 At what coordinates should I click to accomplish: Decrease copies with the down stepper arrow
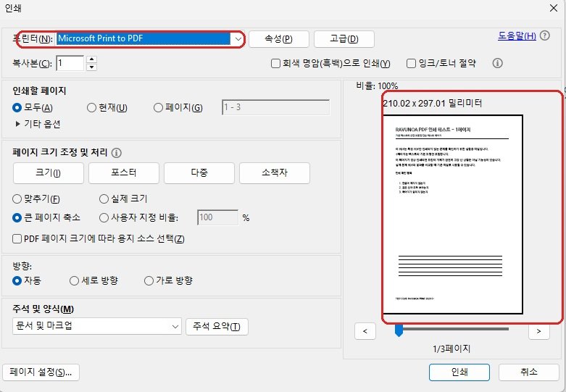coord(92,67)
